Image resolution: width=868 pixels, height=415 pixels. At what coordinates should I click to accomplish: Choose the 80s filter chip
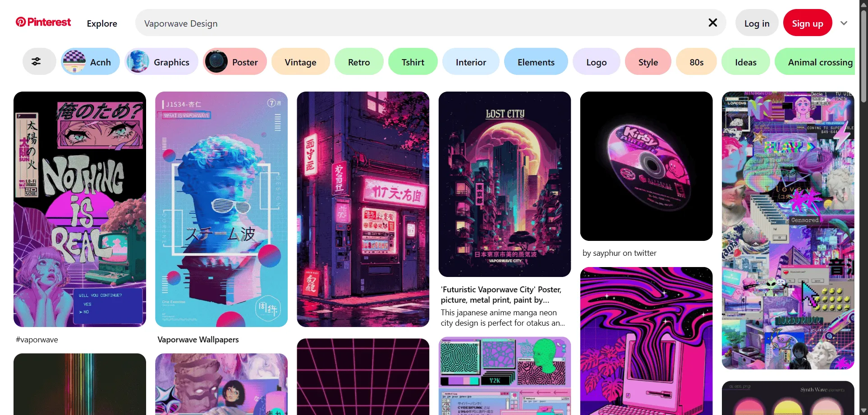pyautogui.click(x=696, y=62)
